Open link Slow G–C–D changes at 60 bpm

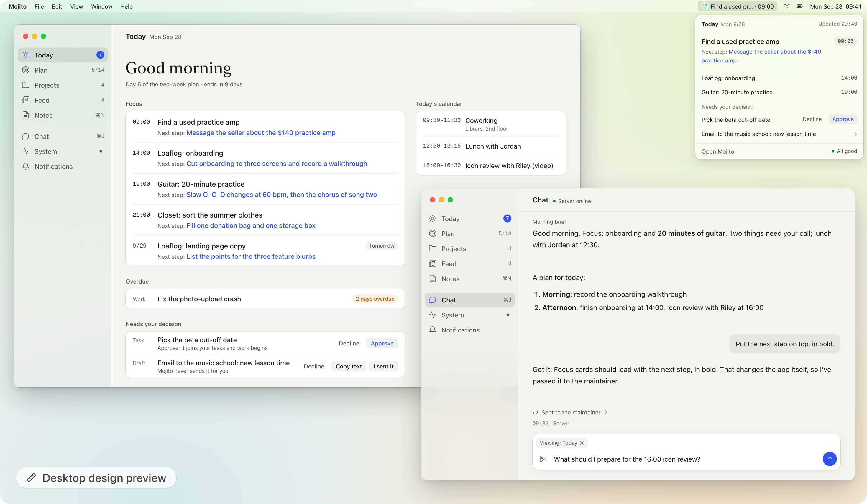pyautogui.click(x=281, y=195)
